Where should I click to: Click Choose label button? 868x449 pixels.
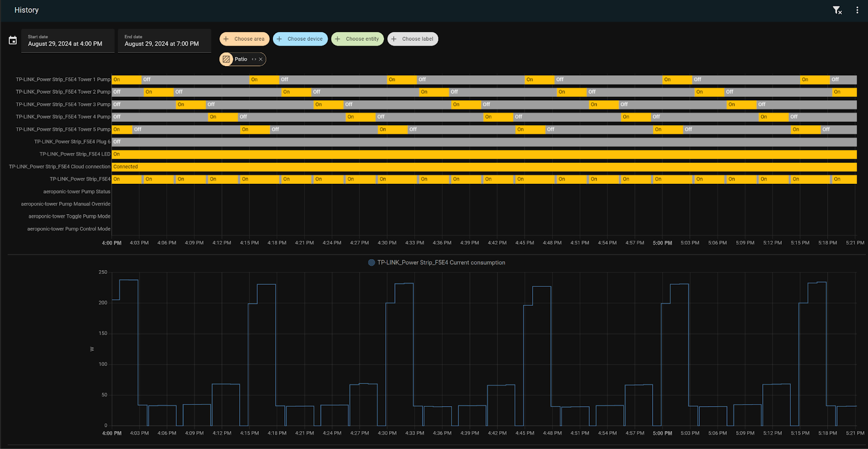click(x=413, y=39)
